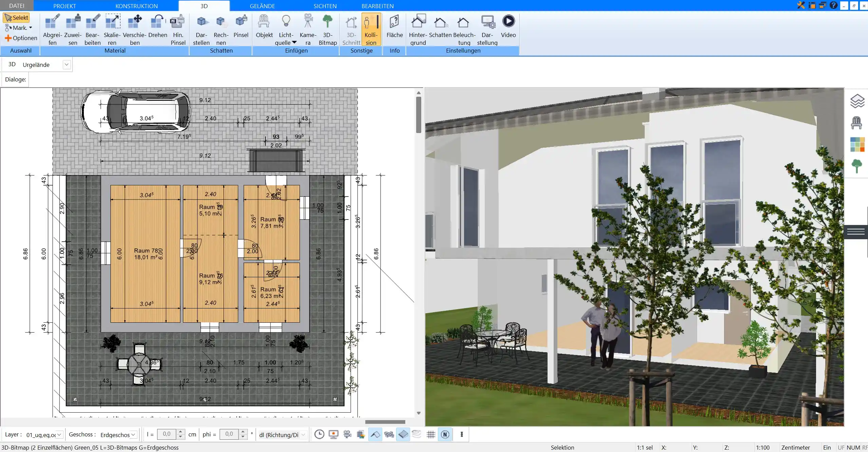The height and width of the screenshot is (452, 868).
Task: Click the monitor star icon in bottom toolbar
Action: click(333, 434)
